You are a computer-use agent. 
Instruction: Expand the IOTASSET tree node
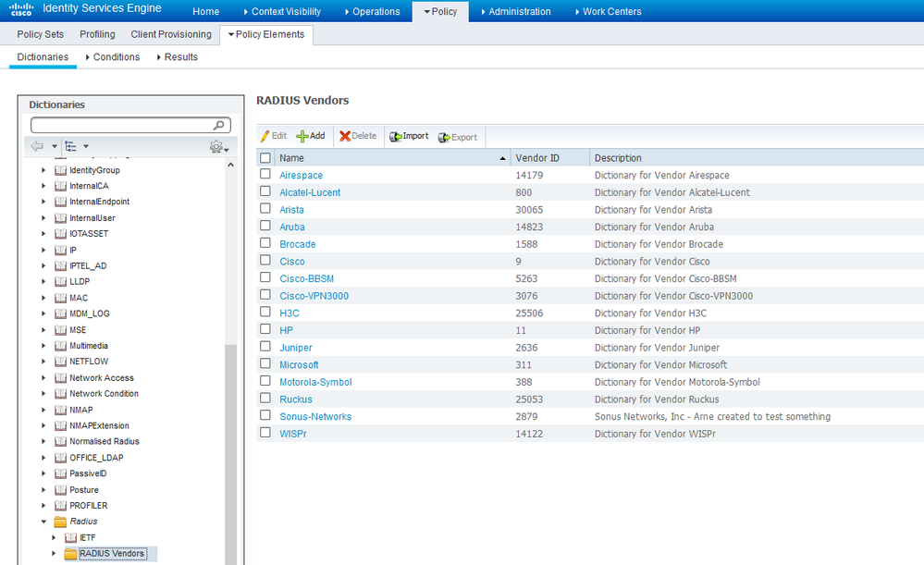[x=43, y=234]
